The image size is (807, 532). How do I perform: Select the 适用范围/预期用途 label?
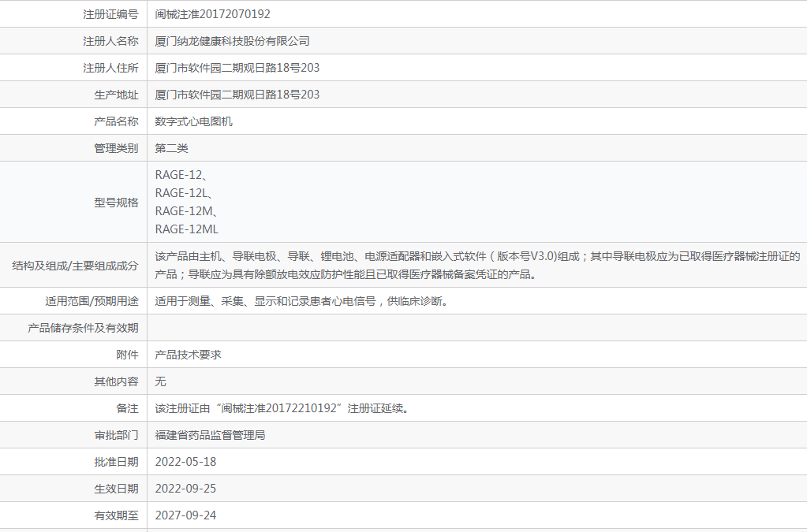coord(92,301)
